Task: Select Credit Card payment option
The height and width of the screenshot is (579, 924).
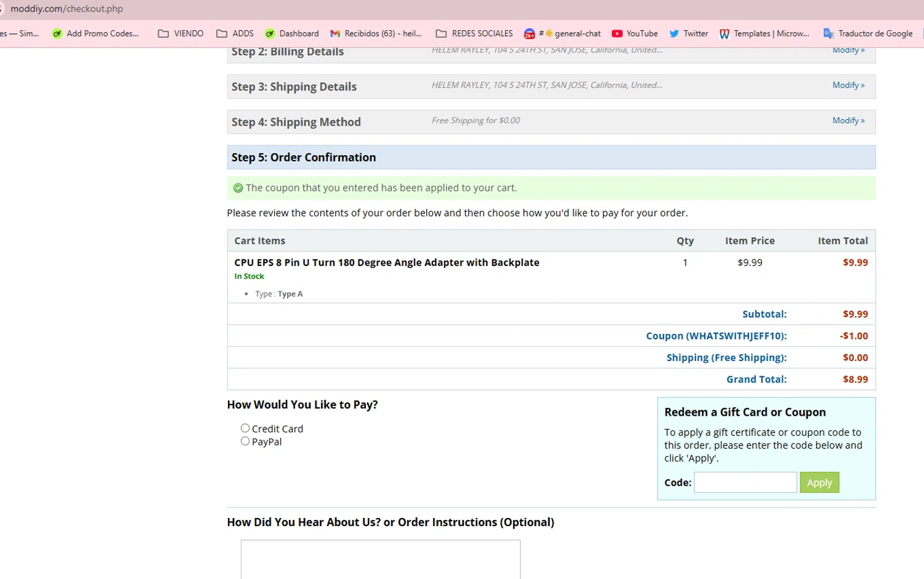Action: (245, 428)
